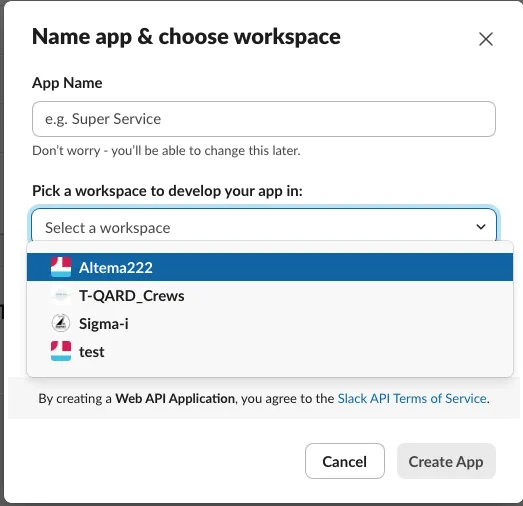Click the Sigma-i workspace logo icon
This screenshot has height=506, width=523.
point(61,323)
